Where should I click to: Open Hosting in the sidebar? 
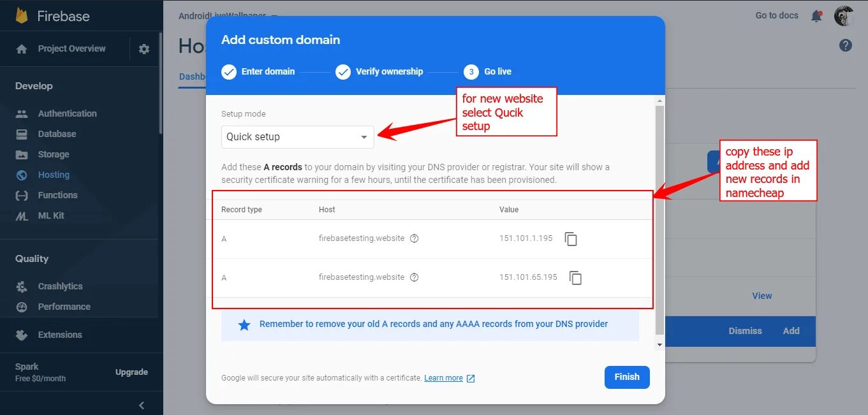[54, 175]
